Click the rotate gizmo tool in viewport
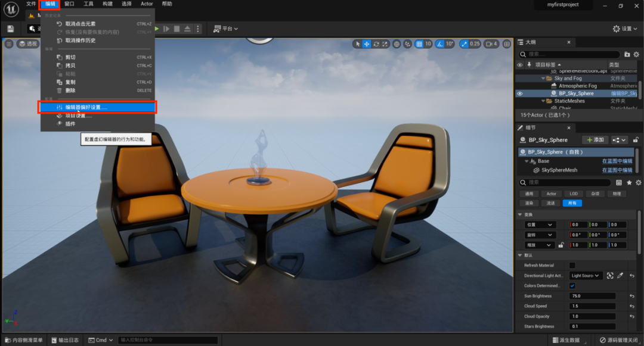Screen dimensions: 644x346 [376, 44]
